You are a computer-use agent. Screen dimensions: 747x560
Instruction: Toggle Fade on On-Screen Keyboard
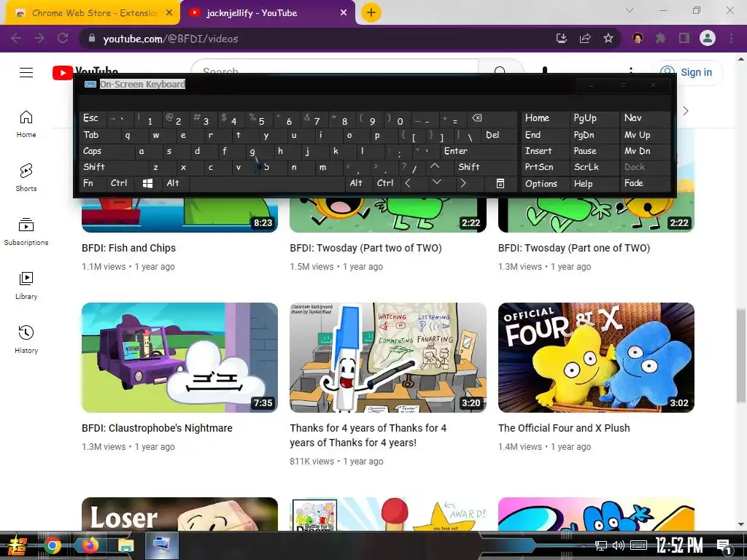coord(644,183)
